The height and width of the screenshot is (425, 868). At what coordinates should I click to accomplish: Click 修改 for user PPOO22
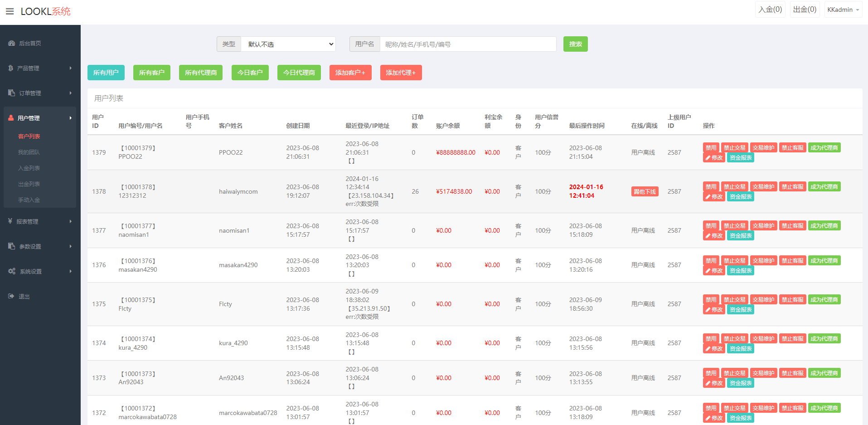pos(714,158)
